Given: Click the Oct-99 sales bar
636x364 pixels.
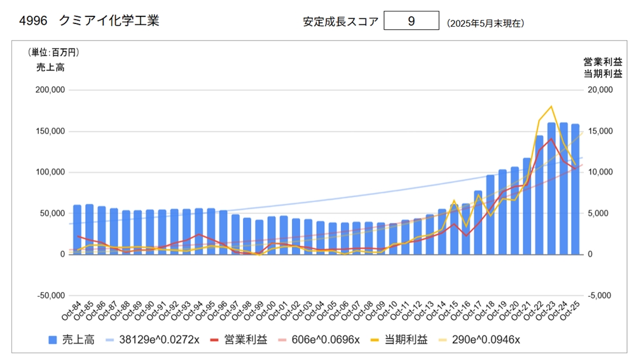Looking at the screenshot, I should [x=259, y=237].
